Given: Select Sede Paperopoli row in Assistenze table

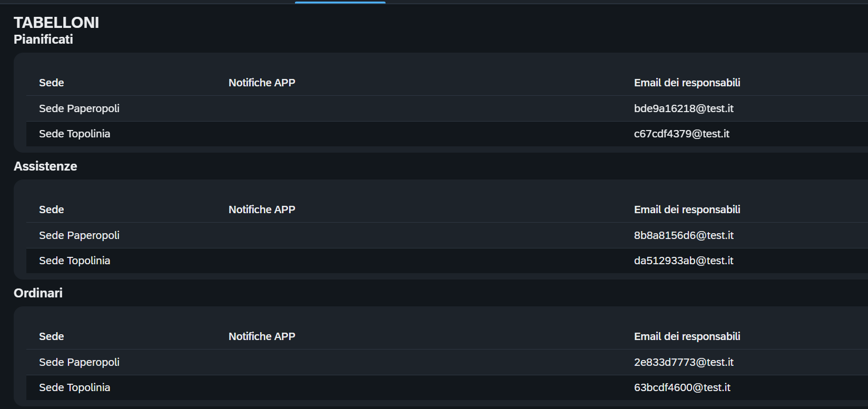Looking at the screenshot, I should point(79,235).
